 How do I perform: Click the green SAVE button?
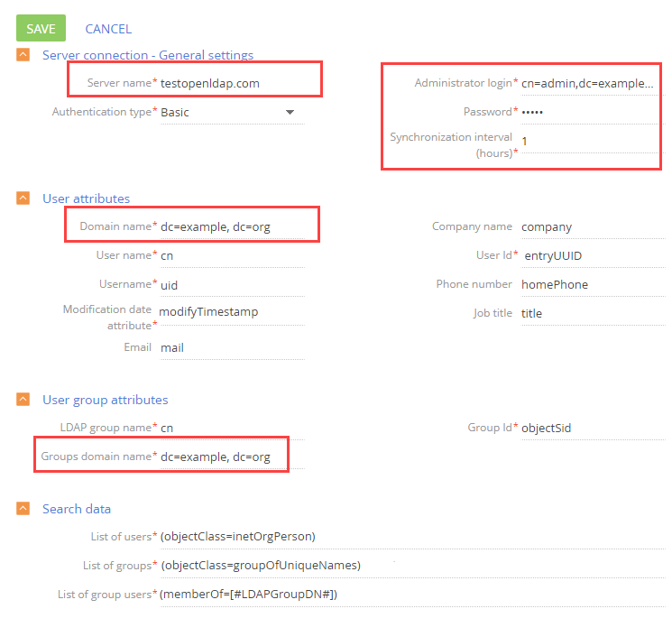point(41,28)
